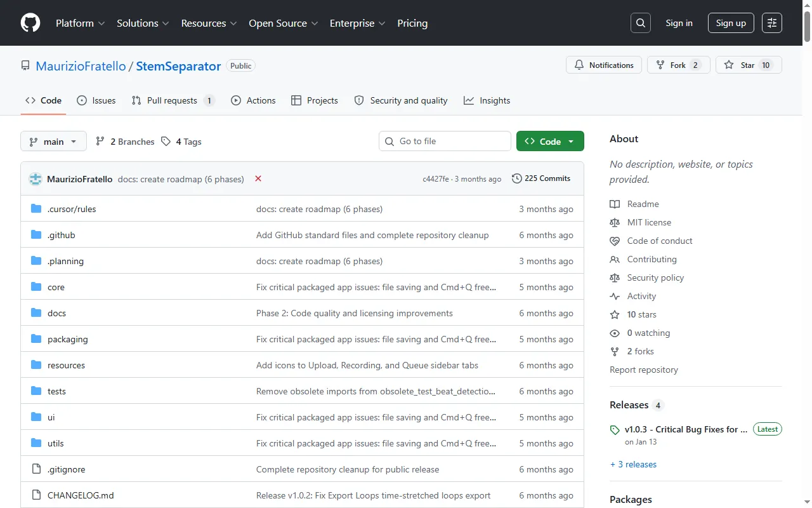Click the fork icon beside 2 forks
This screenshot has width=812, height=508.
[615, 351]
